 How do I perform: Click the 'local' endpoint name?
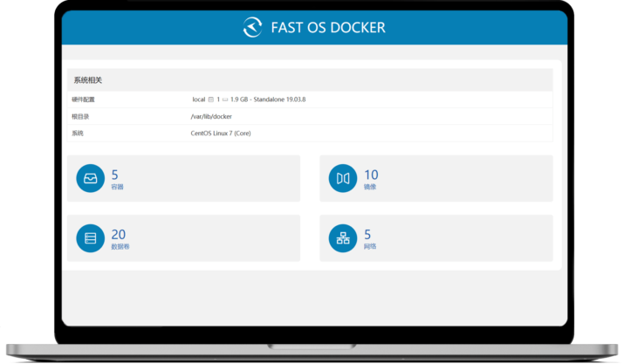click(198, 100)
